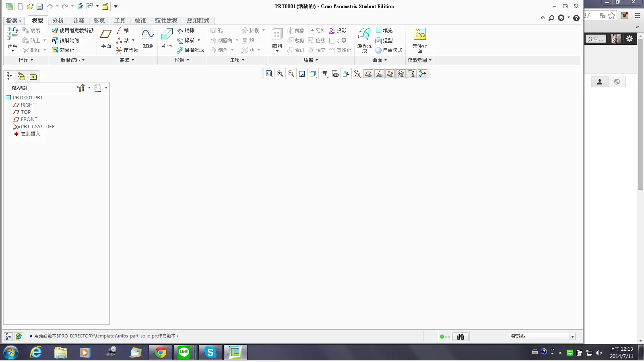Expand the 形狀 group dropdown
This screenshot has height=362, width=644.
click(x=182, y=60)
